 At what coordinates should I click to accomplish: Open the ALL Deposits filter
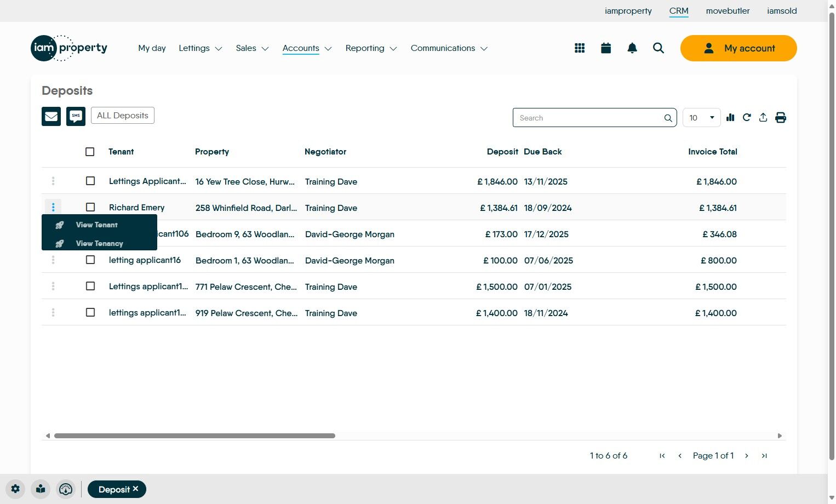[x=123, y=116]
